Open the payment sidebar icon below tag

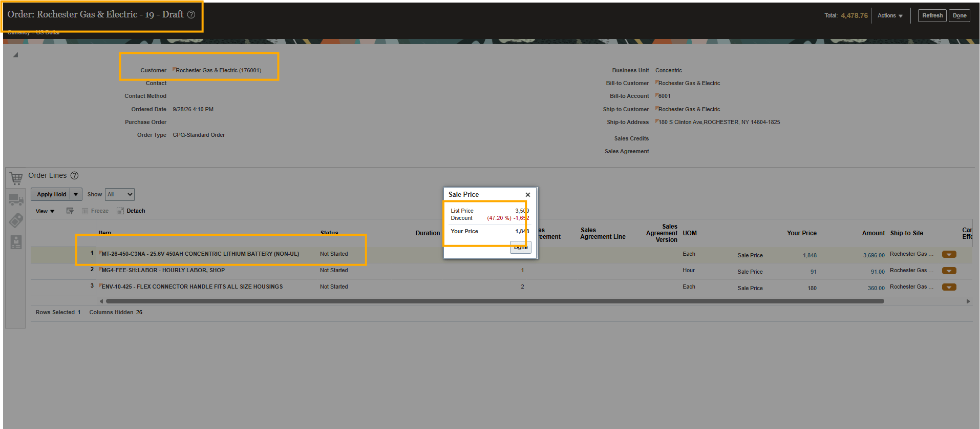16,242
